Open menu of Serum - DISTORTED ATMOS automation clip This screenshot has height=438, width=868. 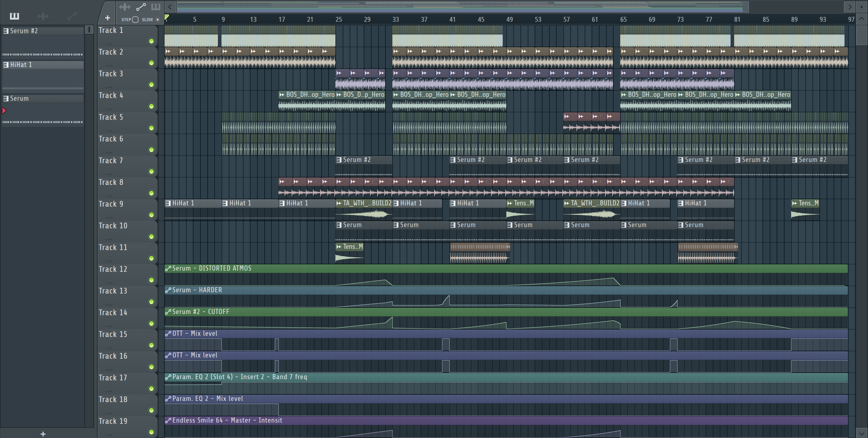(168, 269)
